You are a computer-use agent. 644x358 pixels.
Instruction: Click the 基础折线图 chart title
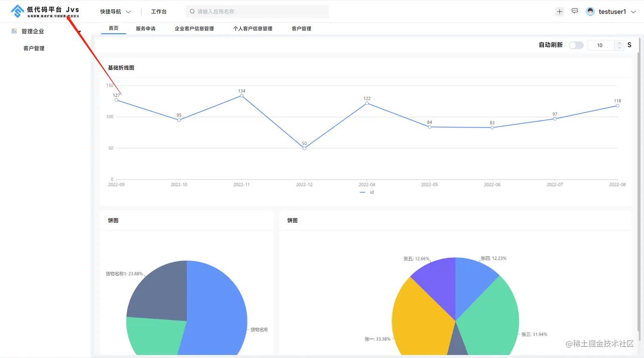pos(121,68)
